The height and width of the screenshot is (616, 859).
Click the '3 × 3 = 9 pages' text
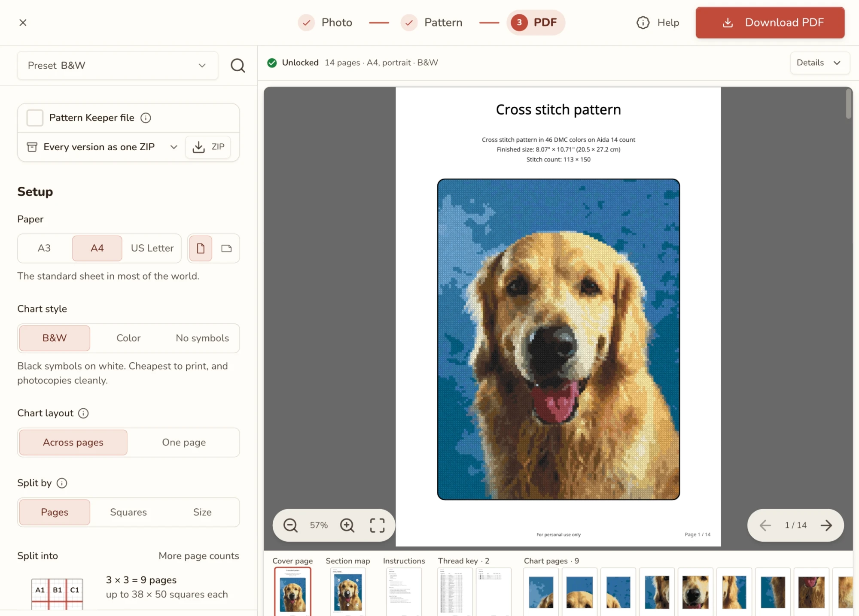141,580
